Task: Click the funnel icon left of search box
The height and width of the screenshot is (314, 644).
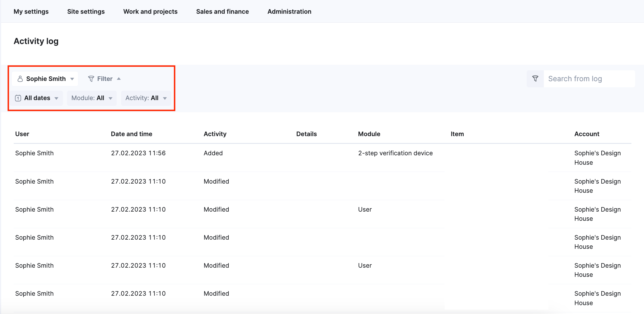Action: click(535, 79)
